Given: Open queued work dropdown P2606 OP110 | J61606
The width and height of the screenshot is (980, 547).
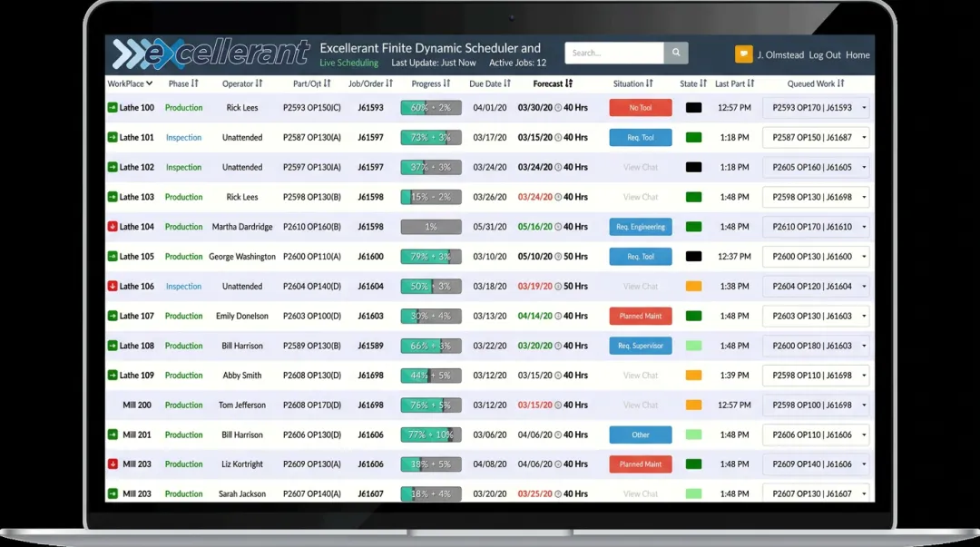Looking at the screenshot, I should pos(816,435).
